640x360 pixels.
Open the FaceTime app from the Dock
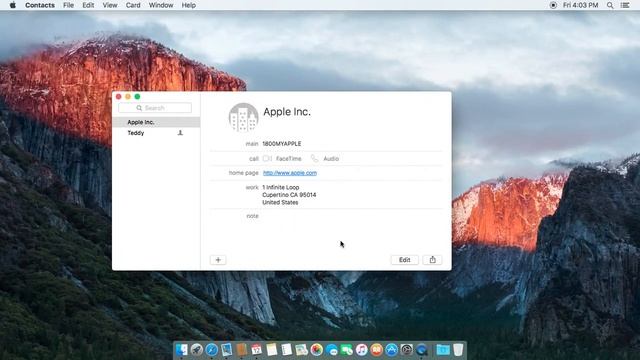[347, 350]
